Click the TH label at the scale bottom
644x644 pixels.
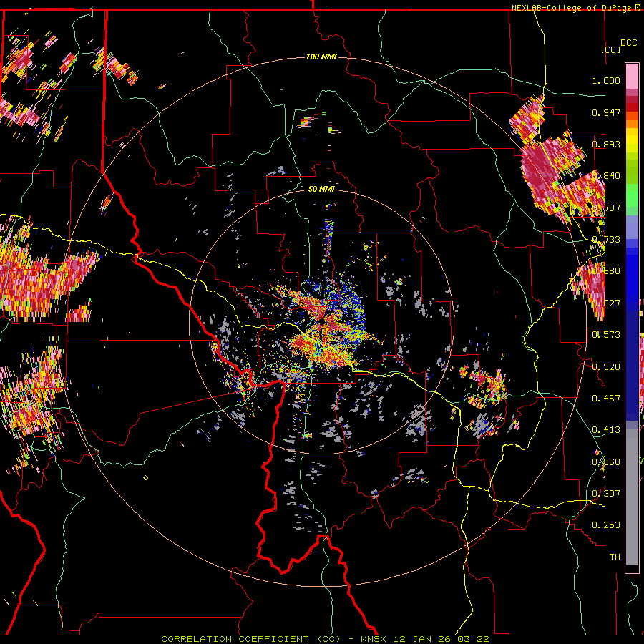(x=615, y=557)
